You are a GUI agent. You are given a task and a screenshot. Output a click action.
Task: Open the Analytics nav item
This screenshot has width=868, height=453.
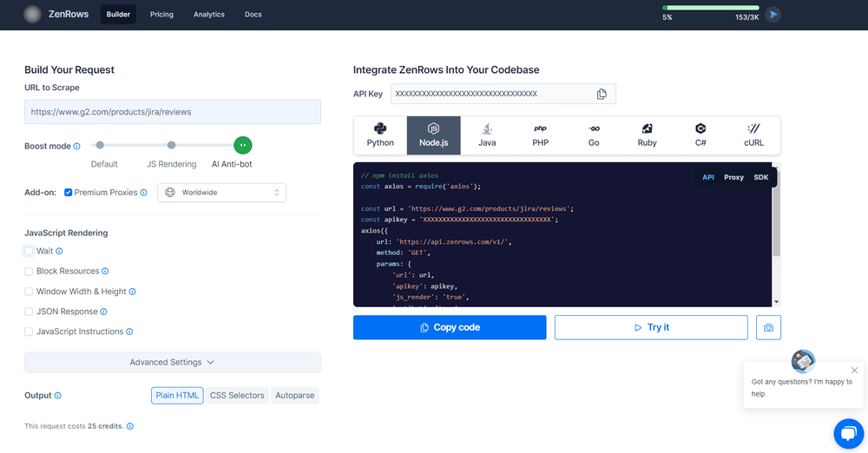209,15
